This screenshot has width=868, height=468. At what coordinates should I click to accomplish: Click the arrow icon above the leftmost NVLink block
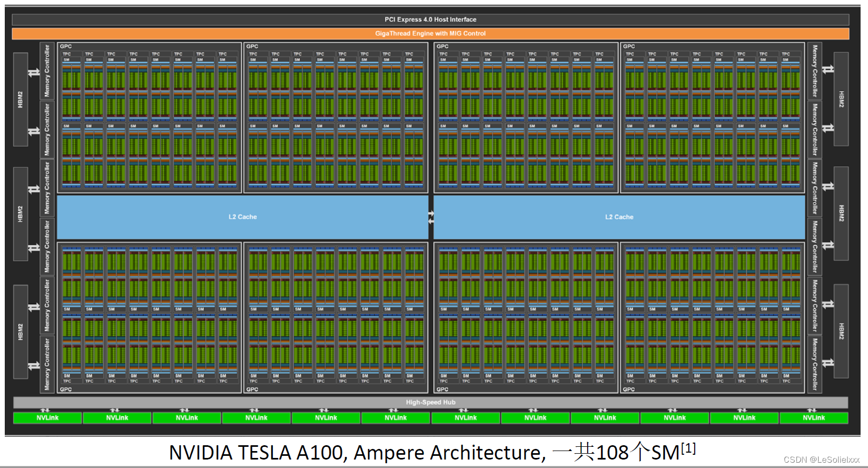[x=45, y=410]
